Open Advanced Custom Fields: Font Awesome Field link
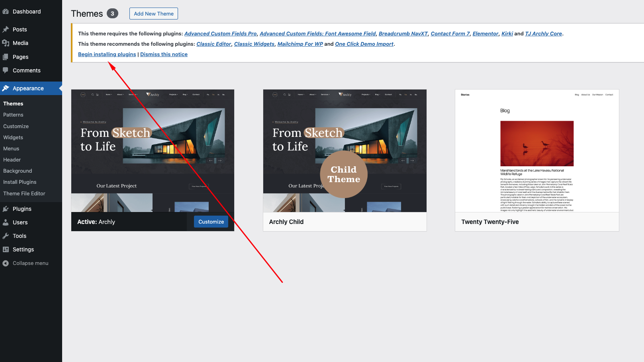 (x=318, y=33)
